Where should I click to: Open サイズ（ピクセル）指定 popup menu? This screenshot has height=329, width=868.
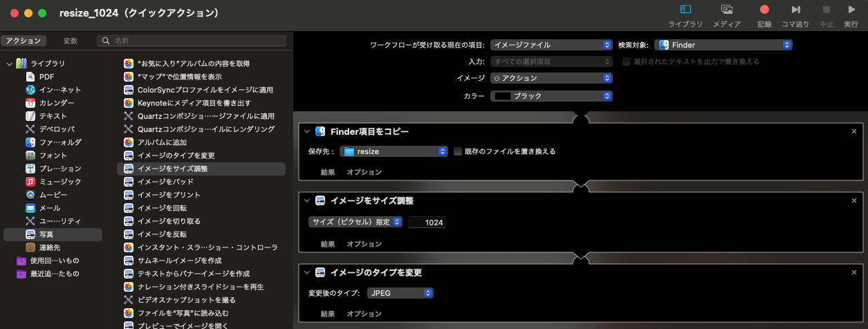(355, 223)
